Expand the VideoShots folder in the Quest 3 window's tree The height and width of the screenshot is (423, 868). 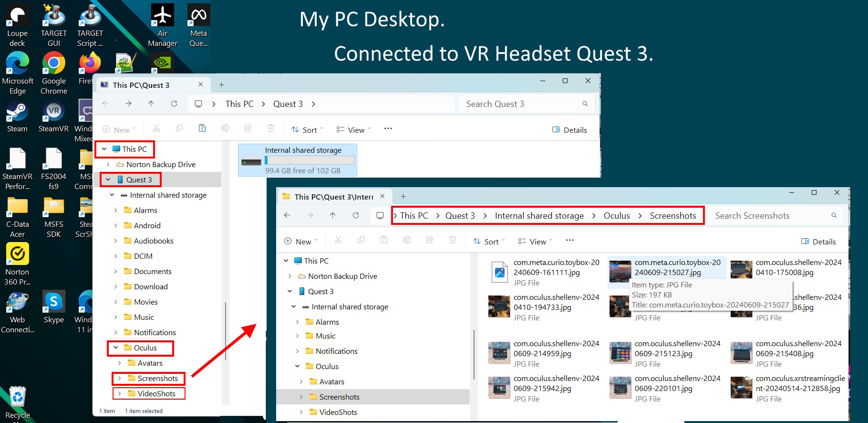(x=119, y=394)
